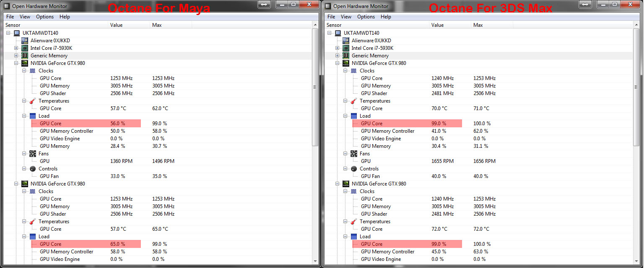Click the Controls knob icon in right window
Image resolution: width=644 pixels, height=268 pixels.
[354, 169]
